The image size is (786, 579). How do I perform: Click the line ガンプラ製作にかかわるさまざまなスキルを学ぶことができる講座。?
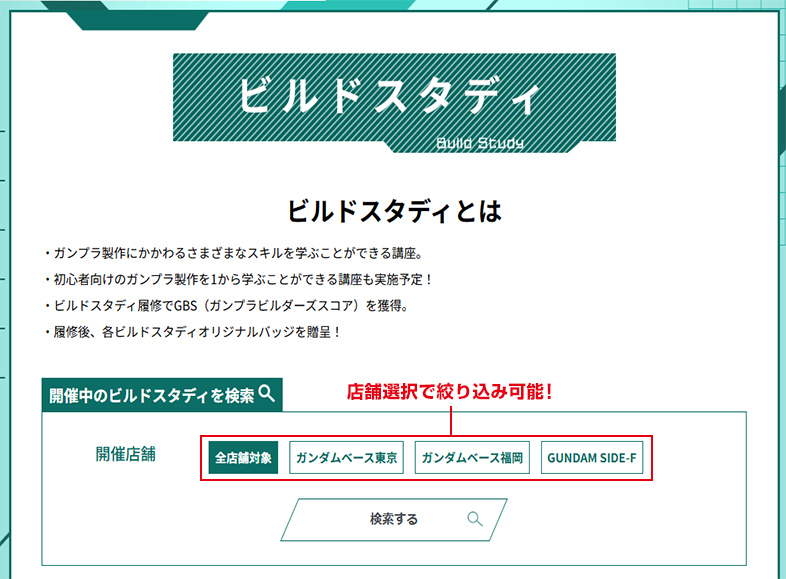click(x=234, y=253)
